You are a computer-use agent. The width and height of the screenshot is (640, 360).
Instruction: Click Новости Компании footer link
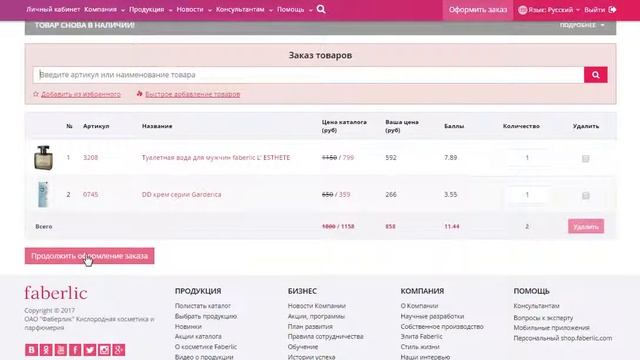click(x=317, y=306)
